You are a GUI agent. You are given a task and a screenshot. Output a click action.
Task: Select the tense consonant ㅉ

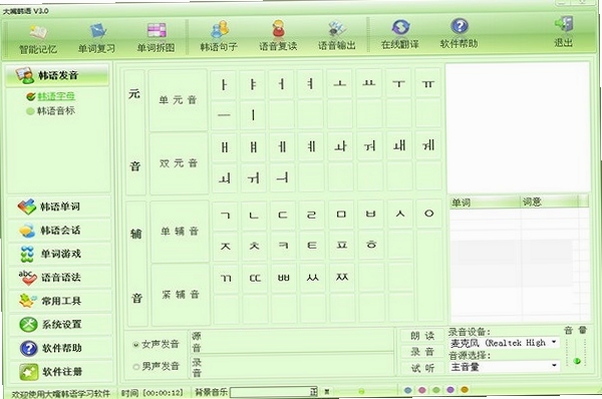point(342,276)
